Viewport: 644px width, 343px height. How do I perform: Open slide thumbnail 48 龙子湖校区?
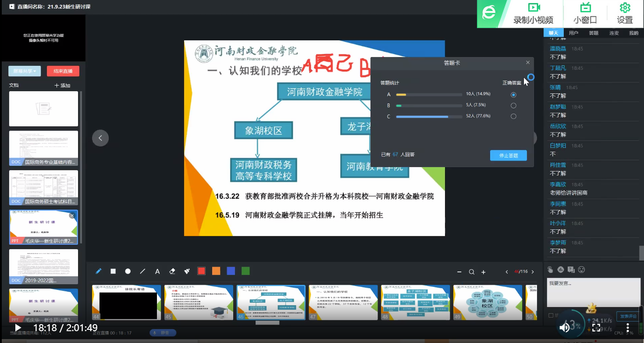pyautogui.click(x=416, y=302)
